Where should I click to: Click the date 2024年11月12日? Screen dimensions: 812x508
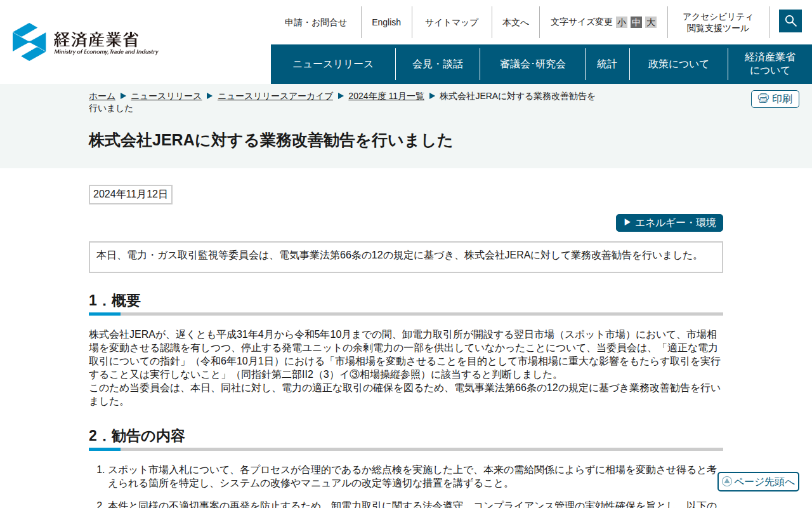131,194
